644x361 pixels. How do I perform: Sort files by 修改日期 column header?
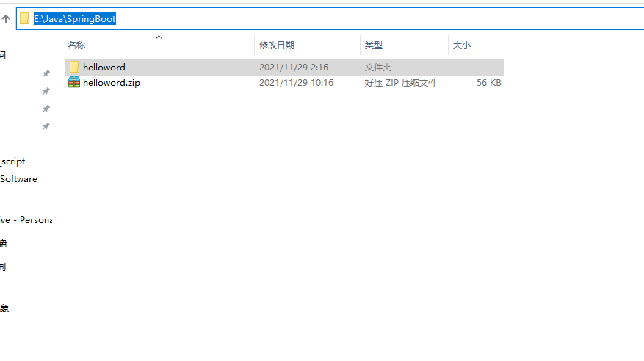coord(277,45)
